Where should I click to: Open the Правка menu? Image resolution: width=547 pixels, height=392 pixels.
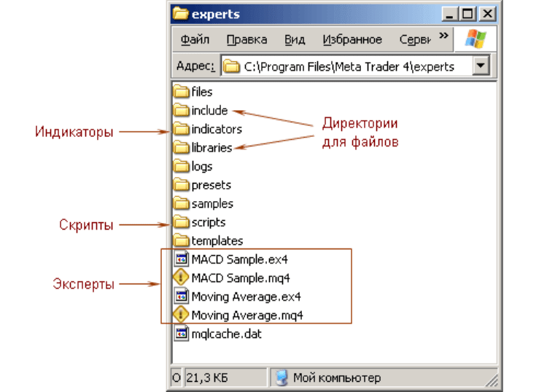[247, 40]
